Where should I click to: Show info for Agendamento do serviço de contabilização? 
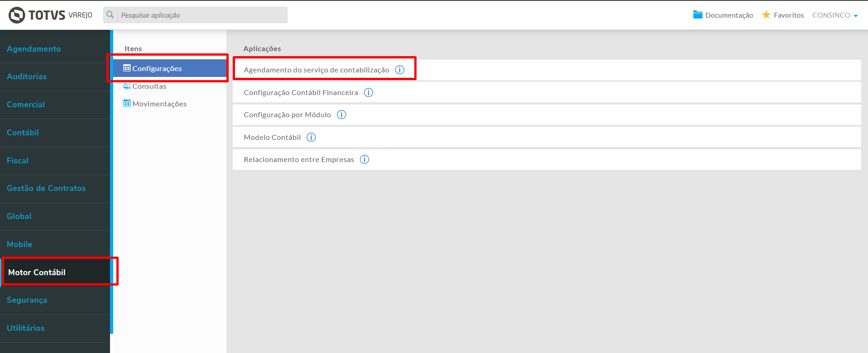[x=399, y=70]
